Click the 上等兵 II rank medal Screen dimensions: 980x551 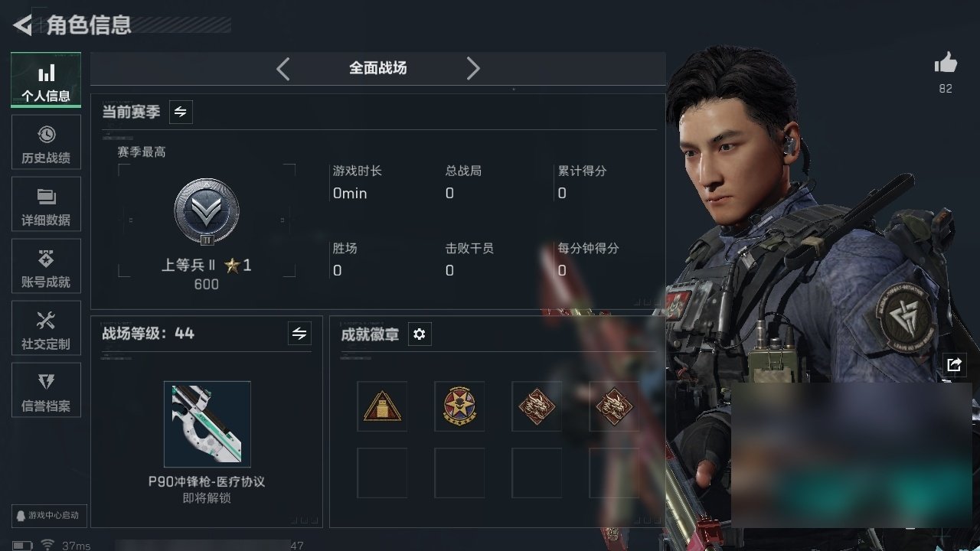207,212
